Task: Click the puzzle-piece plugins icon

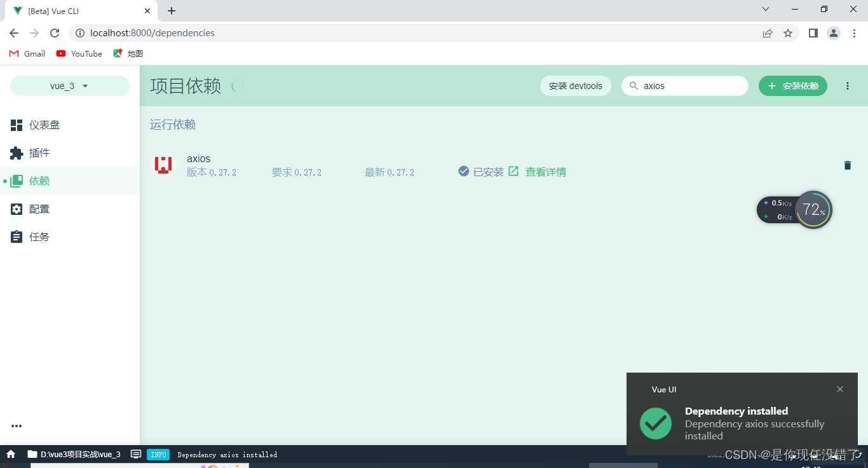Action: tap(17, 153)
